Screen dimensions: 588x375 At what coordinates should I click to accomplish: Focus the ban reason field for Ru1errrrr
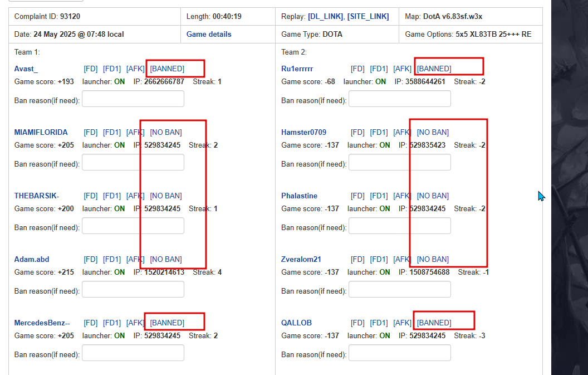[400, 99]
